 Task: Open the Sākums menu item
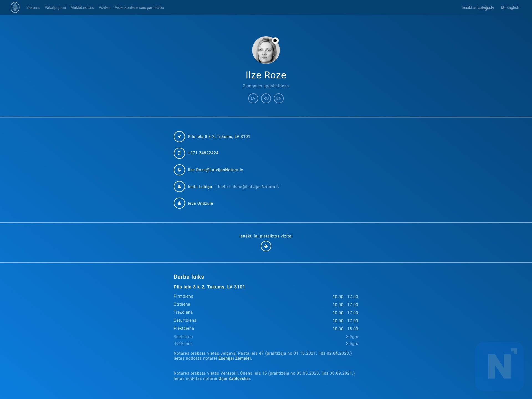33,7
